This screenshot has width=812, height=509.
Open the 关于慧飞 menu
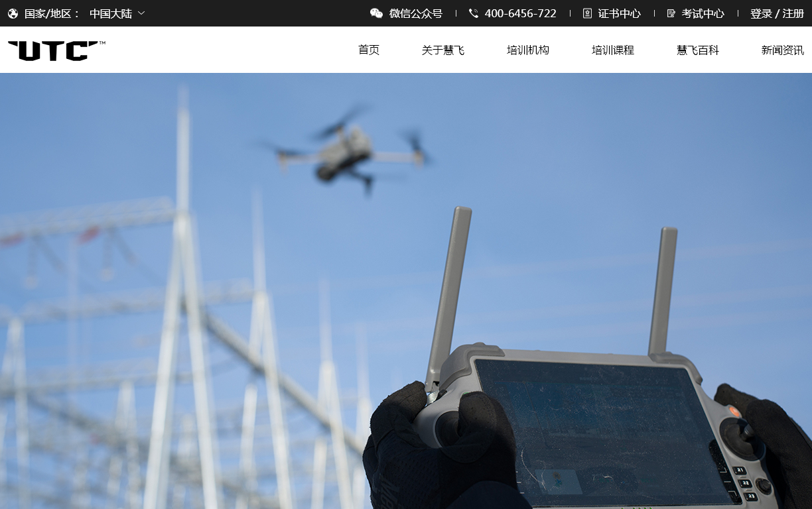(x=443, y=50)
